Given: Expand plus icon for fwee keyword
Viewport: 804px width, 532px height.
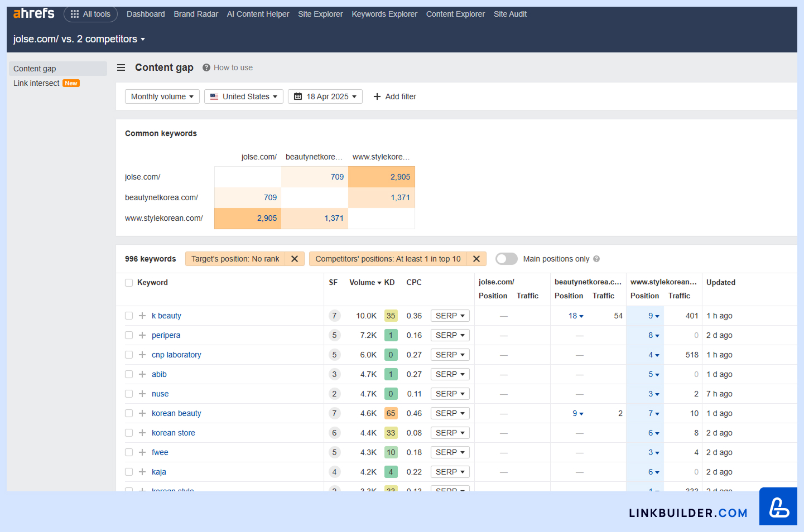Looking at the screenshot, I should coord(142,452).
